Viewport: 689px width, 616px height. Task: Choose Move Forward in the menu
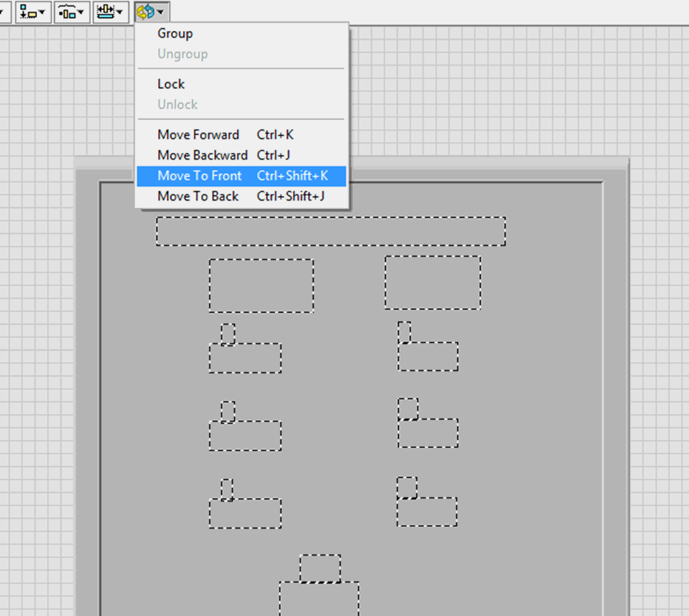198,135
